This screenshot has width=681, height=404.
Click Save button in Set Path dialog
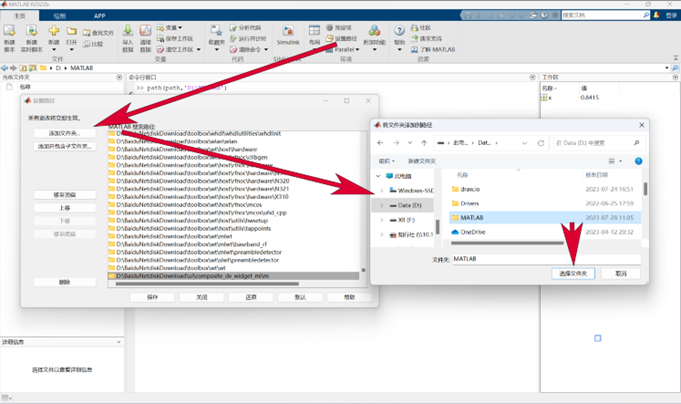(x=152, y=297)
